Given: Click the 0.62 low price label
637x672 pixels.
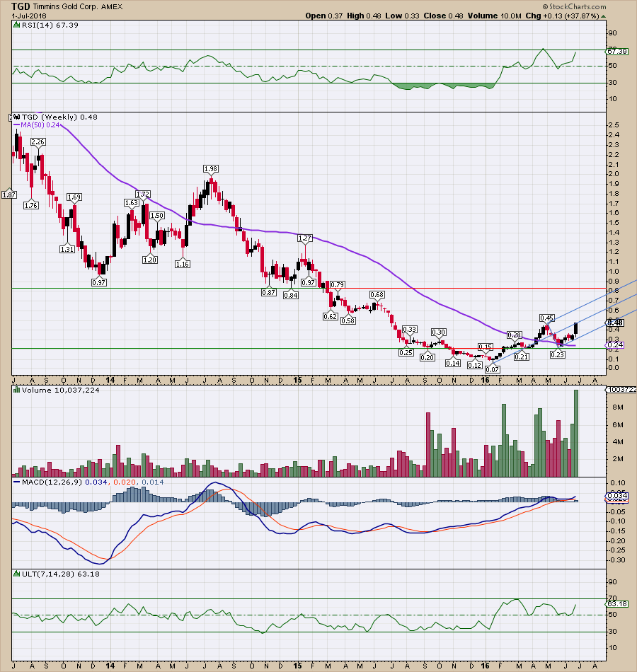Looking at the screenshot, I should point(330,316).
